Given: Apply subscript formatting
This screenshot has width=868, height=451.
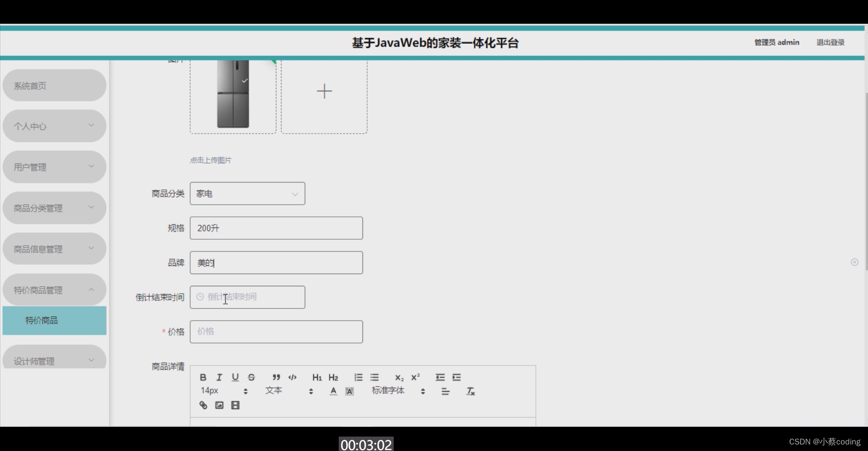Looking at the screenshot, I should tap(399, 377).
